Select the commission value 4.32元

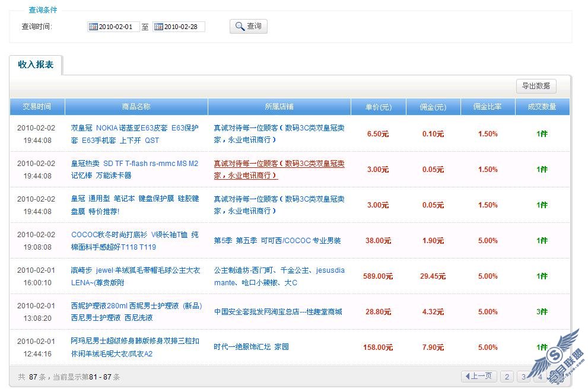click(433, 312)
